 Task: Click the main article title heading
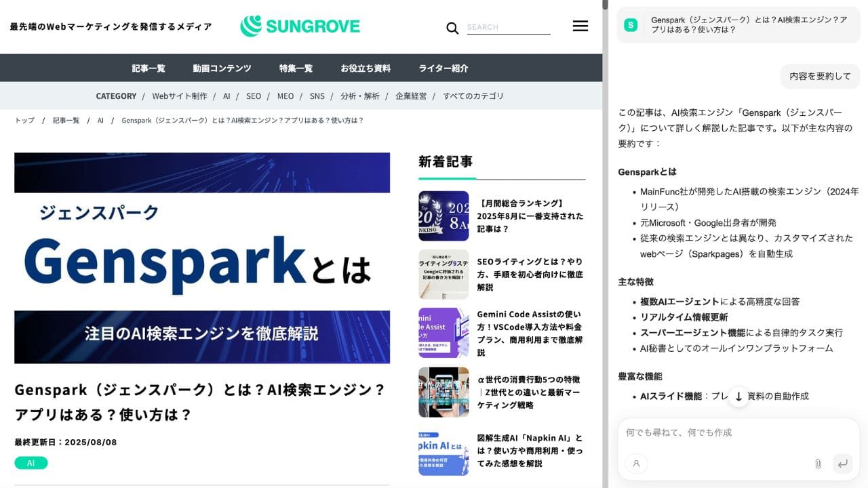[200, 402]
